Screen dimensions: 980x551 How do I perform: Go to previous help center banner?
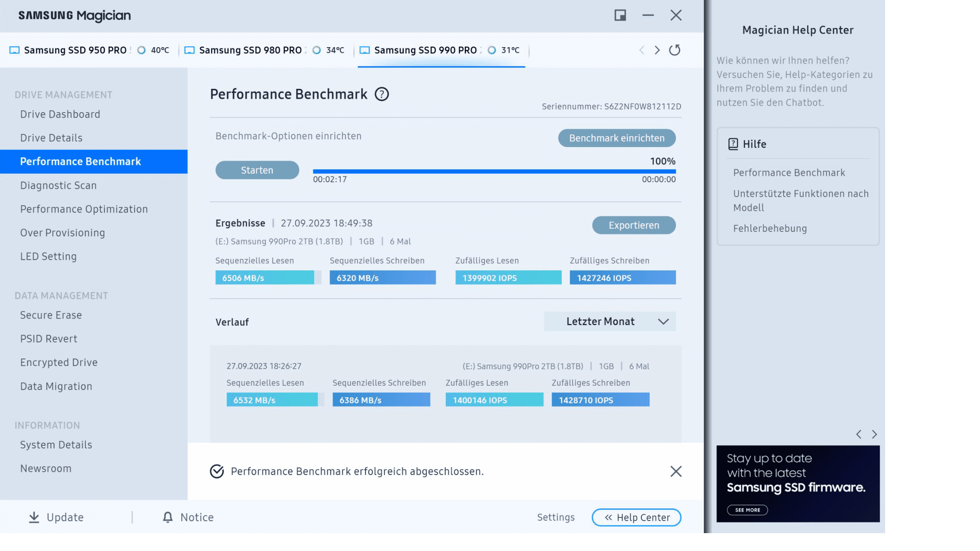point(859,434)
